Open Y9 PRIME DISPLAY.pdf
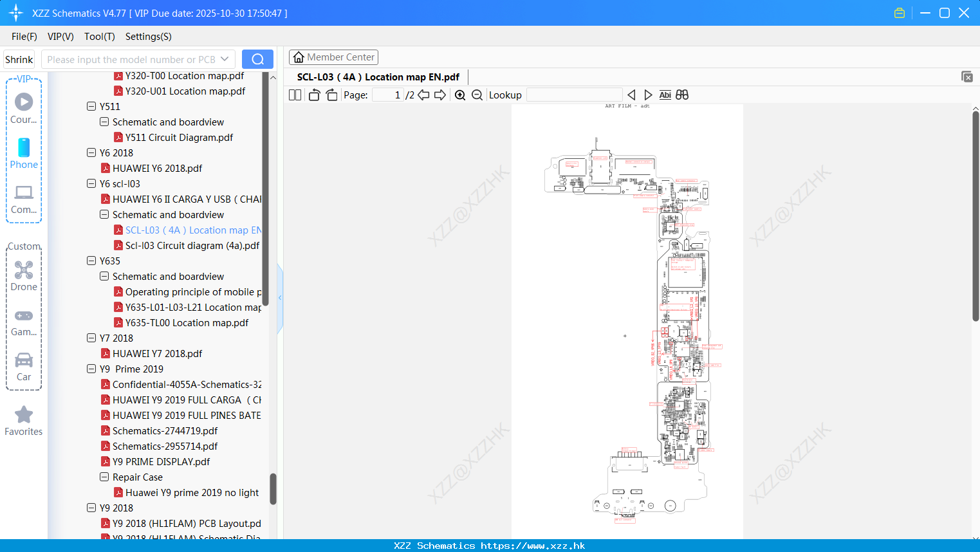The width and height of the screenshot is (980, 552). point(161,461)
